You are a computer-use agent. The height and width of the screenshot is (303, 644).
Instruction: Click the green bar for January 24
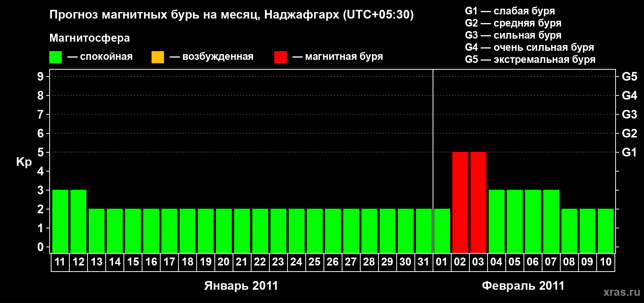point(297,231)
